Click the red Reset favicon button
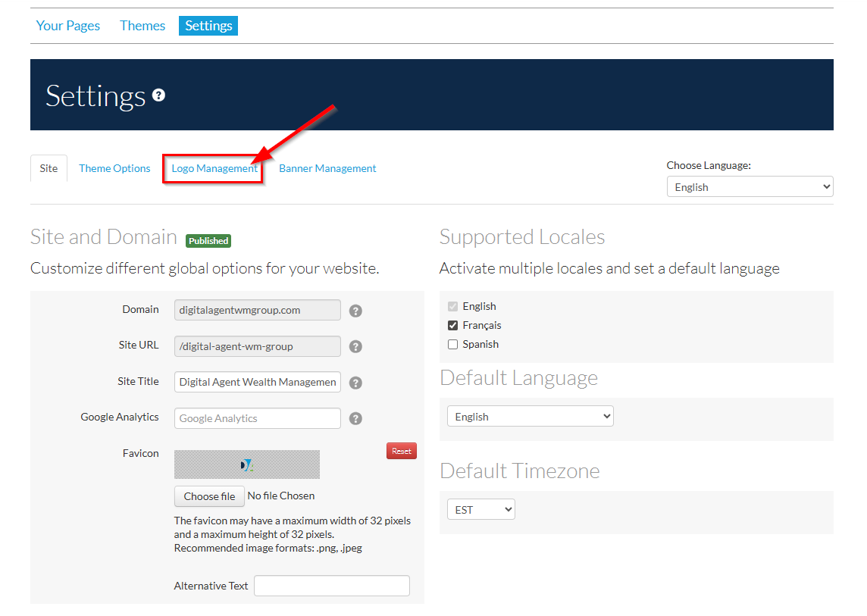This screenshot has width=867, height=616. (x=402, y=452)
